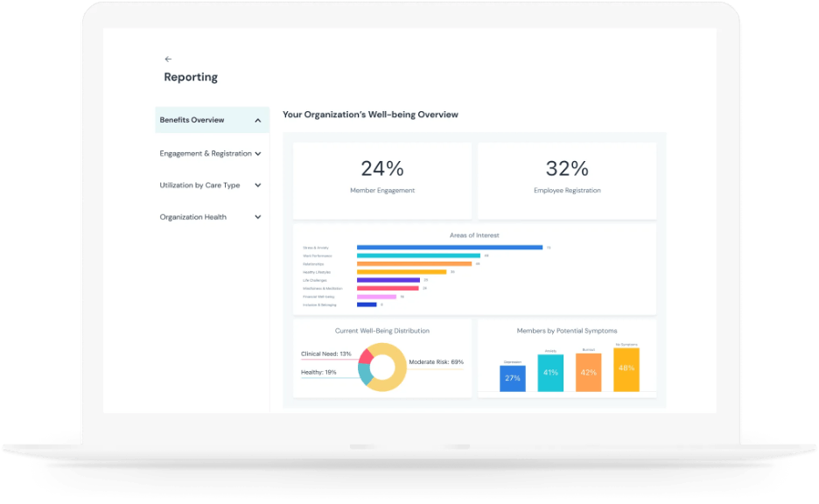Click the Clinical Need: 13% label
This screenshot has height=504, width=819.
(x=325, y=353)
